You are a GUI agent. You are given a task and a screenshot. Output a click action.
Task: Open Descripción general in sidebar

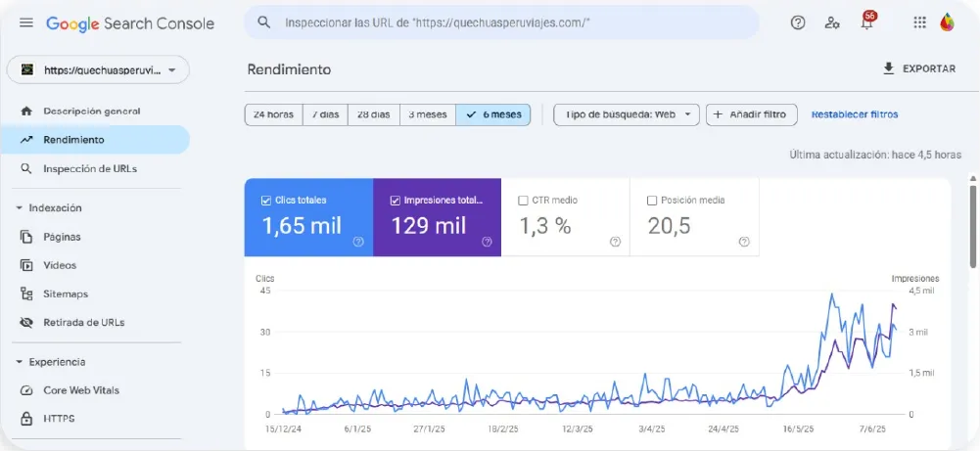point(95,112)
